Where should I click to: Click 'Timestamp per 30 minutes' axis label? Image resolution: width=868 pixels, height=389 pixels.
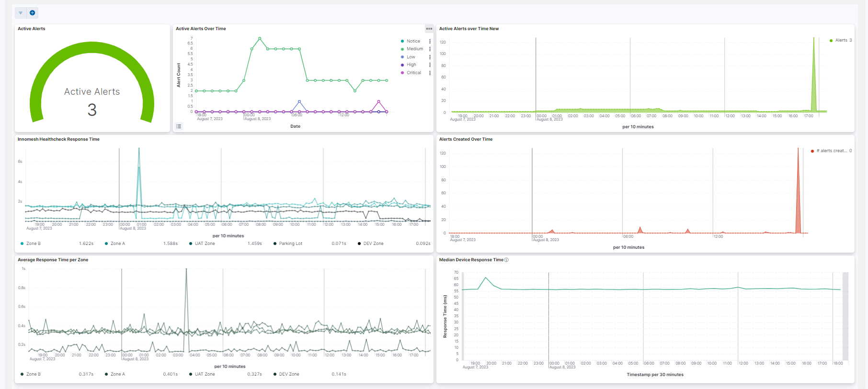coord(655,375)
